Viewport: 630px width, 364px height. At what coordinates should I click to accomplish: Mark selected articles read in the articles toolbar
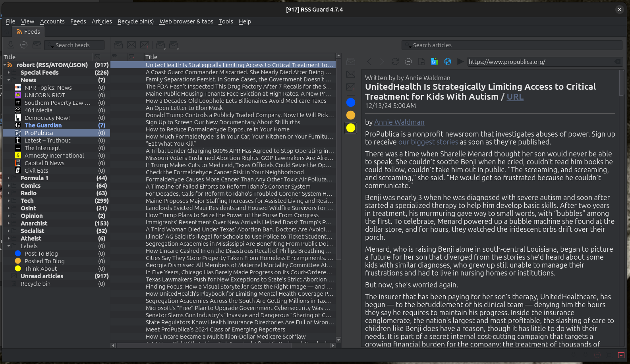point(118,45)
